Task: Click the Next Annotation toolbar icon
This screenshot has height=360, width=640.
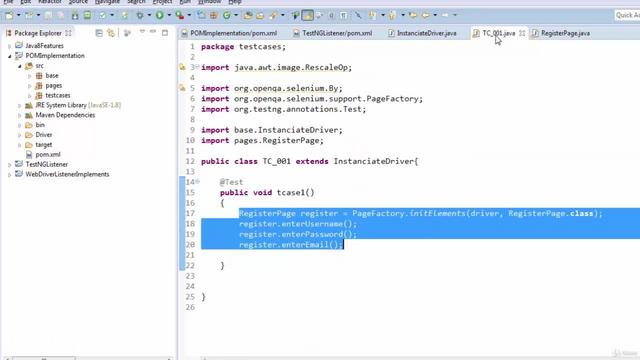Action: pyautogui.click(x=372, y=15)
